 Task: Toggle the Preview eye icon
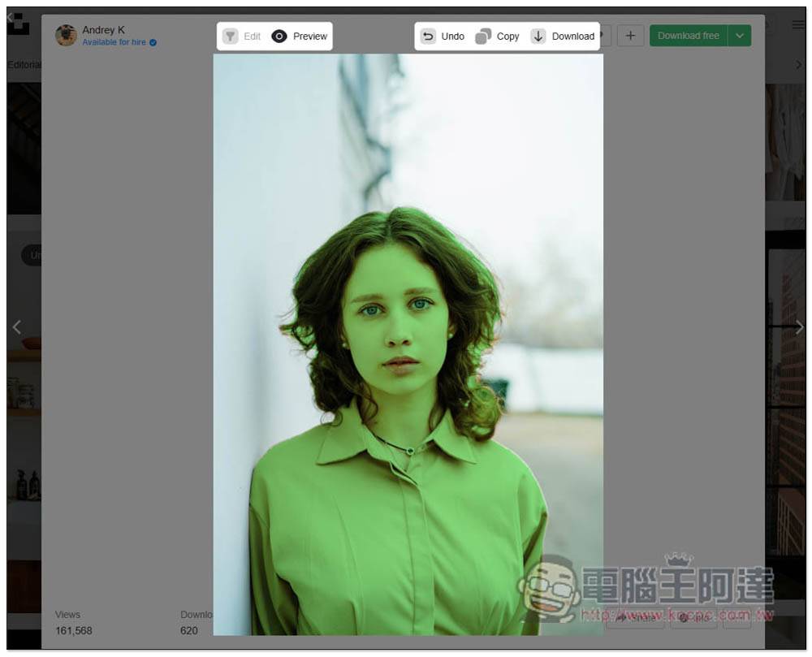click(279, 37)
